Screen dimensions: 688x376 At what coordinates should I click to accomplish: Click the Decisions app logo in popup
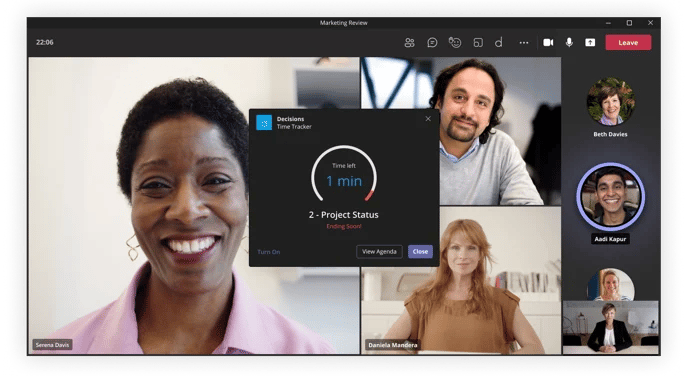tap(264, 123)
